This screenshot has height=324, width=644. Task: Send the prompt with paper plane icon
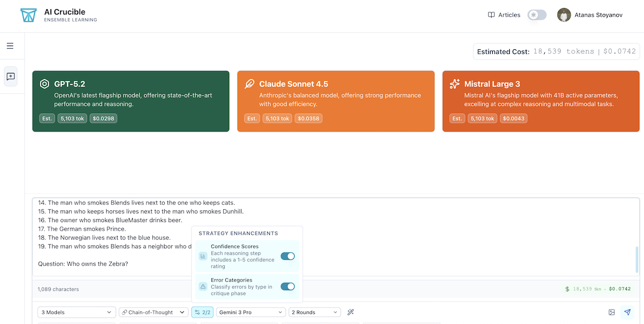[627, 312]
